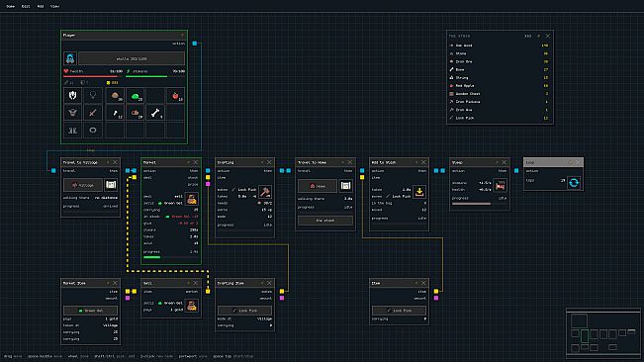
Task: Click the yellow item port of Item node
Action: [436, 292]
